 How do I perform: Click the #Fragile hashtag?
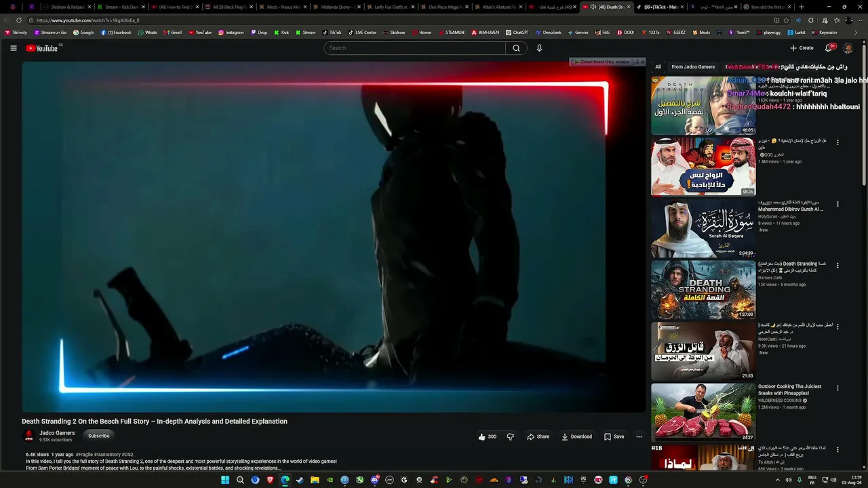coord(84,455)
